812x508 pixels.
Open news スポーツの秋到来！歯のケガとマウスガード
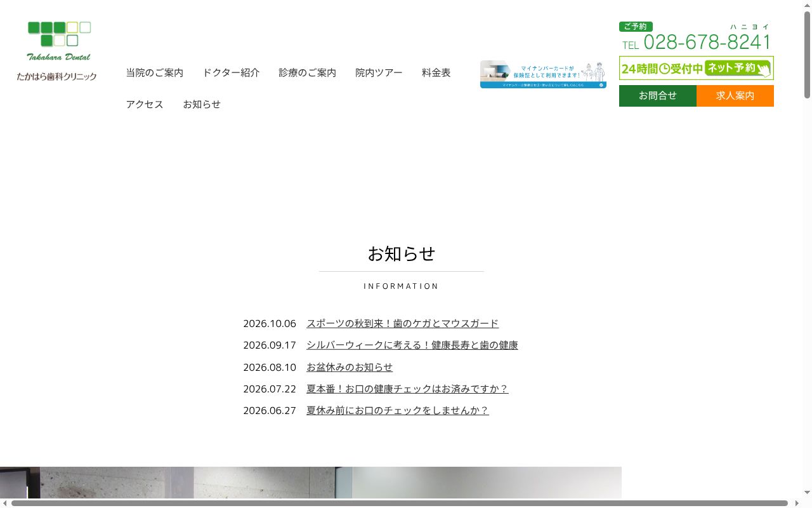pyautogui.click(x=402, y=324)
